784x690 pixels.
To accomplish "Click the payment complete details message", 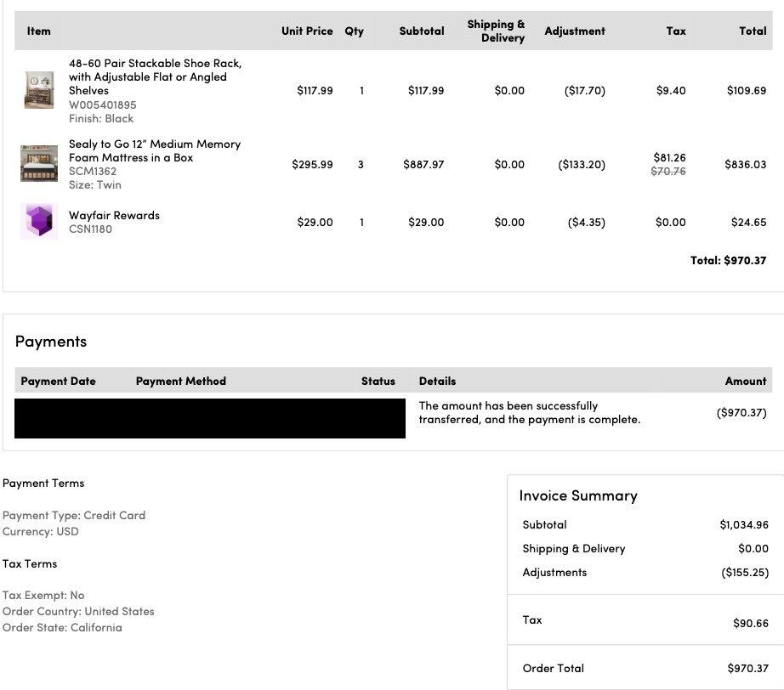I will click(x=529, y=412).
